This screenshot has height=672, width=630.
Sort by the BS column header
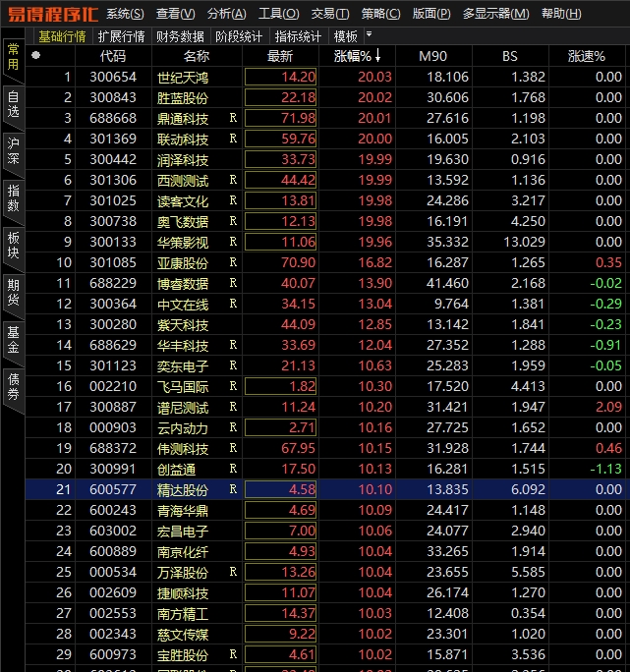pos(510,56)
